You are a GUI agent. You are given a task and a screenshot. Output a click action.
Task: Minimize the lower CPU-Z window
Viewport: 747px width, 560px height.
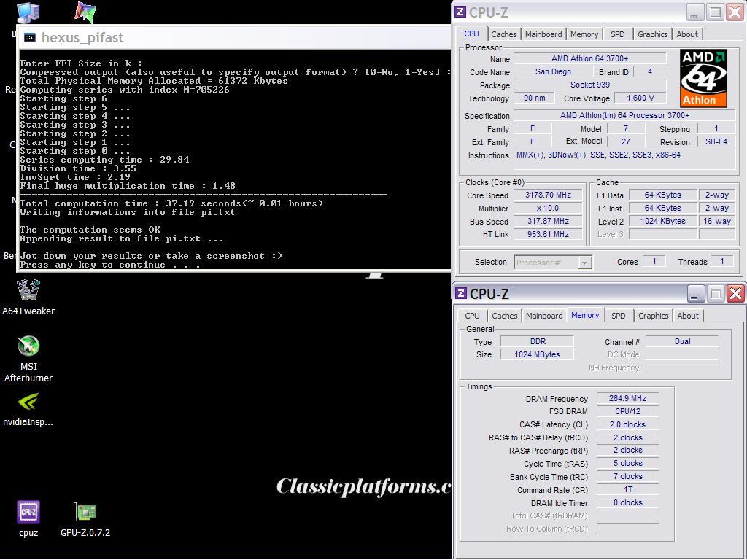click(x=696, y=294)
